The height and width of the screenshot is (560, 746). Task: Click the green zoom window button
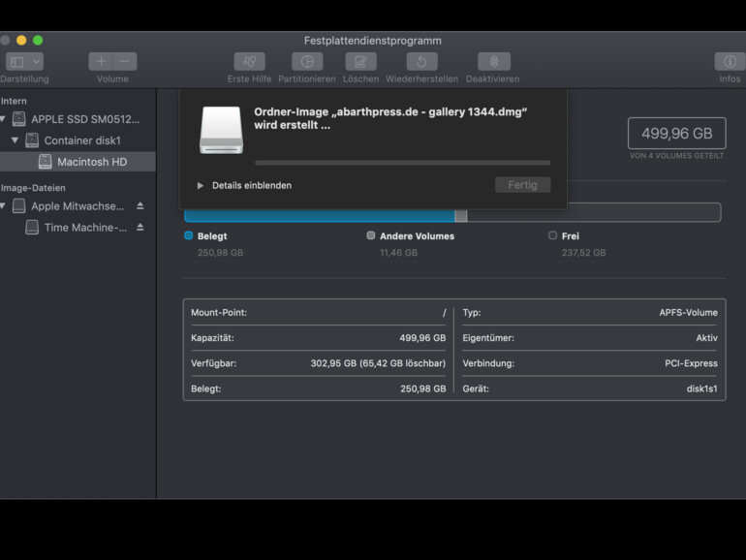coord(38,41)
